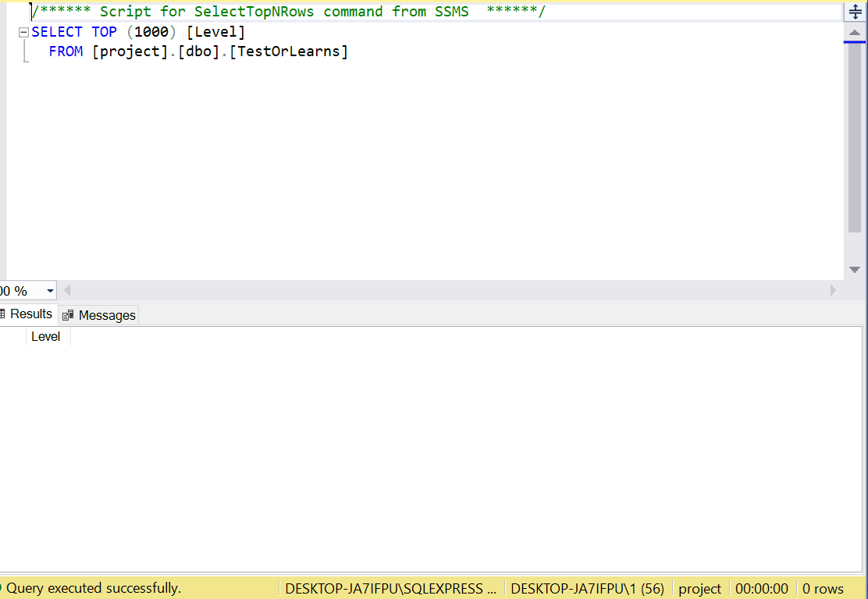Click the horizontal scrollbar right arrow
The height and width of the screenshot is (599, 868).
(833, 290)
